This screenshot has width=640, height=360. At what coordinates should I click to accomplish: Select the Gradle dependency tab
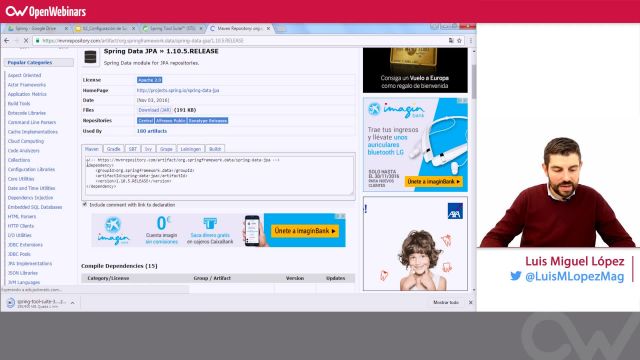click(x=113, y=149)
